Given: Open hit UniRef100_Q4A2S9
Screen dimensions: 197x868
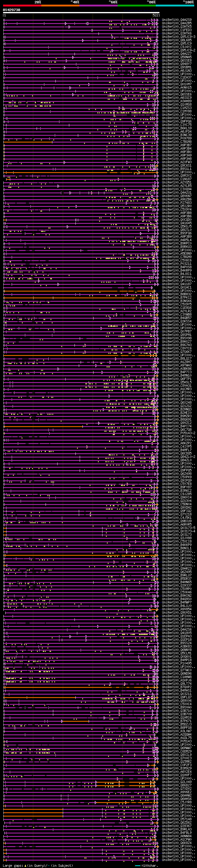Looking at the screenshot, I should pos(177,20).
